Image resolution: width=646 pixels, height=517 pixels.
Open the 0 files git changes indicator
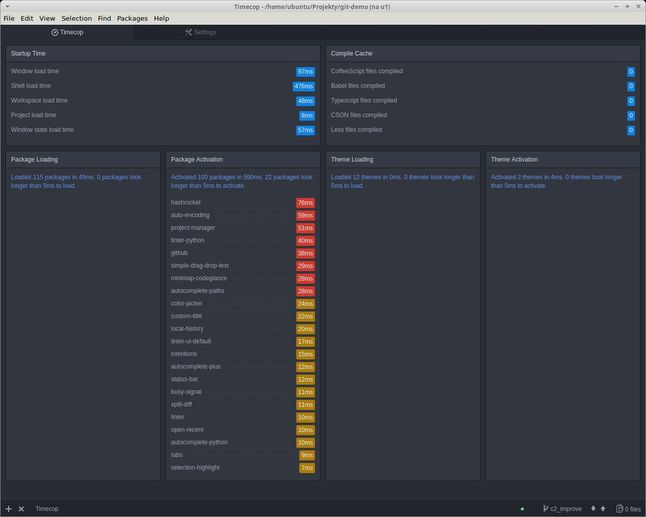[628, 509]
